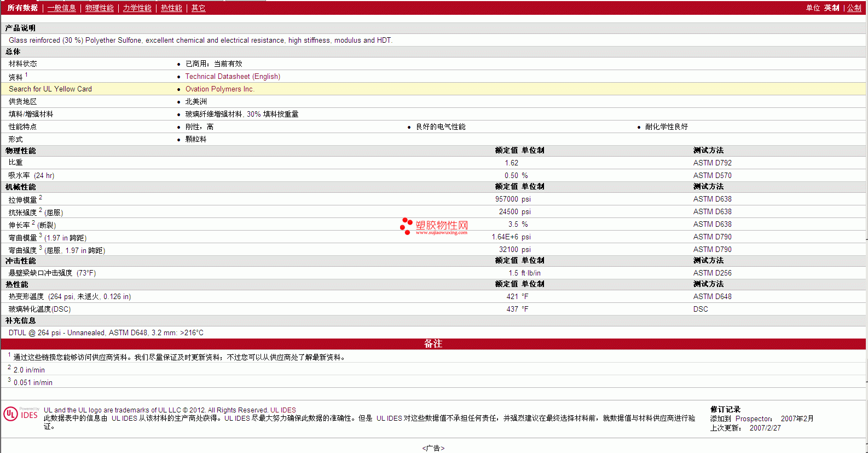The height and width of the screenshot is (453, 868).
Task: Click the 北美洲 supply region value
Action: (x=196, y=102)
